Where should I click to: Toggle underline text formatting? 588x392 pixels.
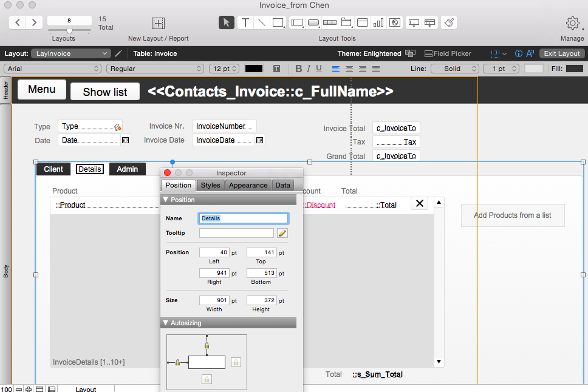[x=319, y=69]
